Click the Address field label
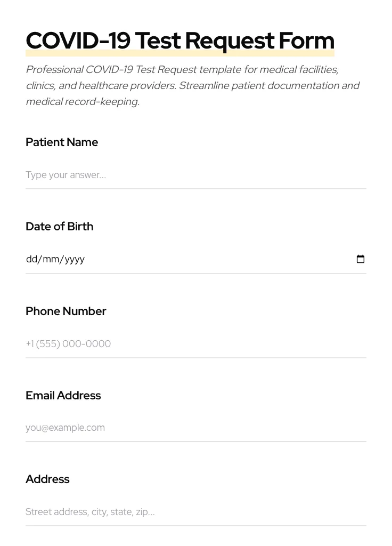 (47, 479)
